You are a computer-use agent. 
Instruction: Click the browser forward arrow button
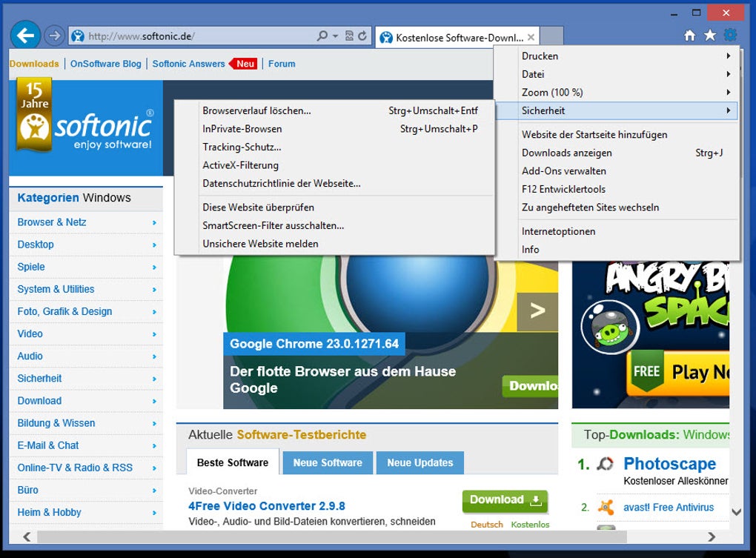53,35
